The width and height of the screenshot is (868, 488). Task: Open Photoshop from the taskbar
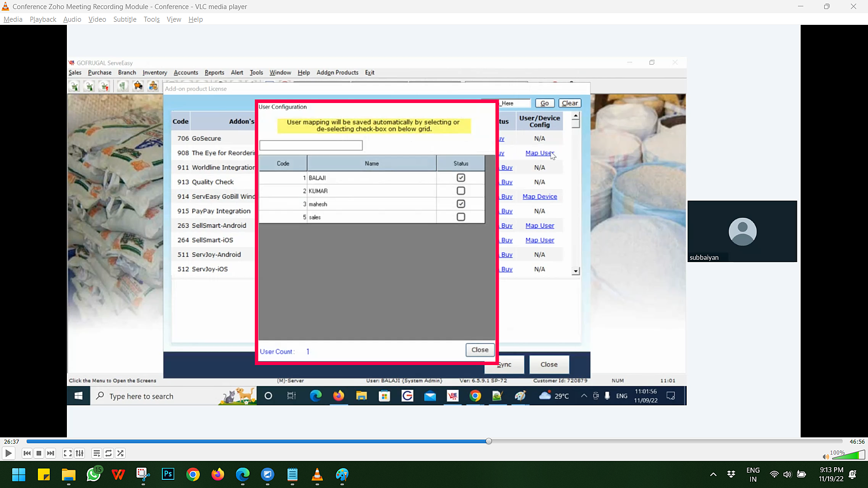(168, 474)
